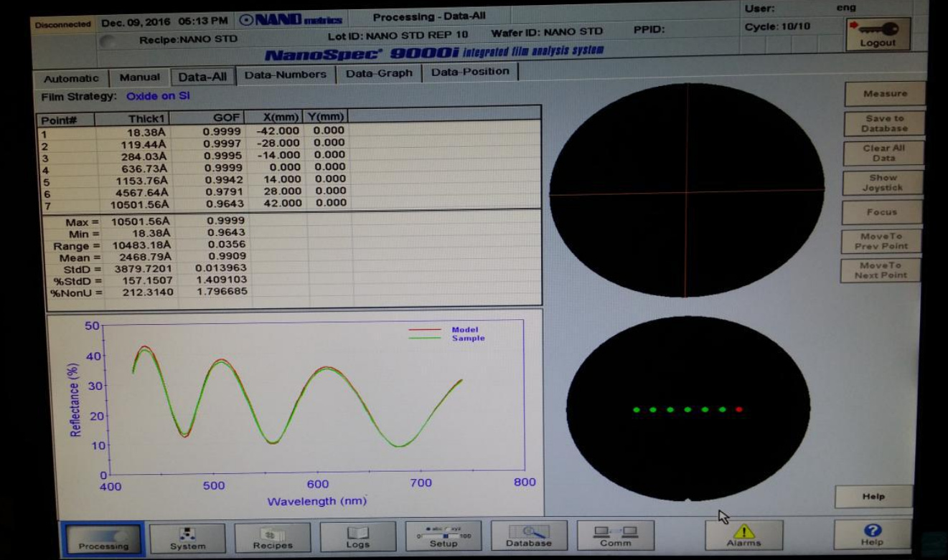
Task: Open the Processing screen from bottom bar
Action: (x=103, y=538)
